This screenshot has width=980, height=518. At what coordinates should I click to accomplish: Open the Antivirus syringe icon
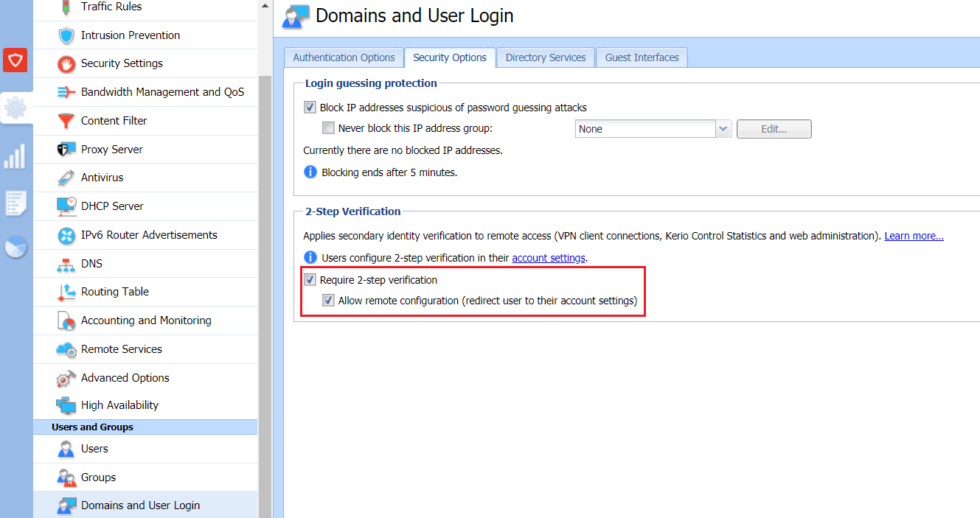coord(67,178)
